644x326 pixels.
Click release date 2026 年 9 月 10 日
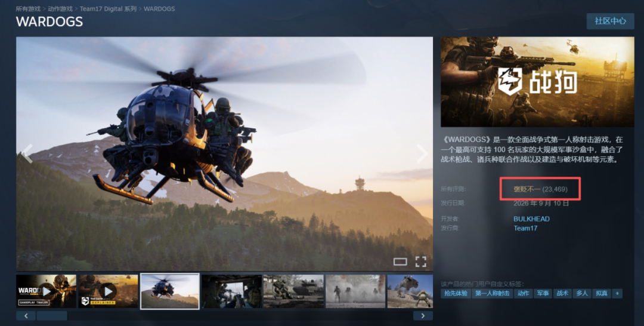[x=541, y=203]
